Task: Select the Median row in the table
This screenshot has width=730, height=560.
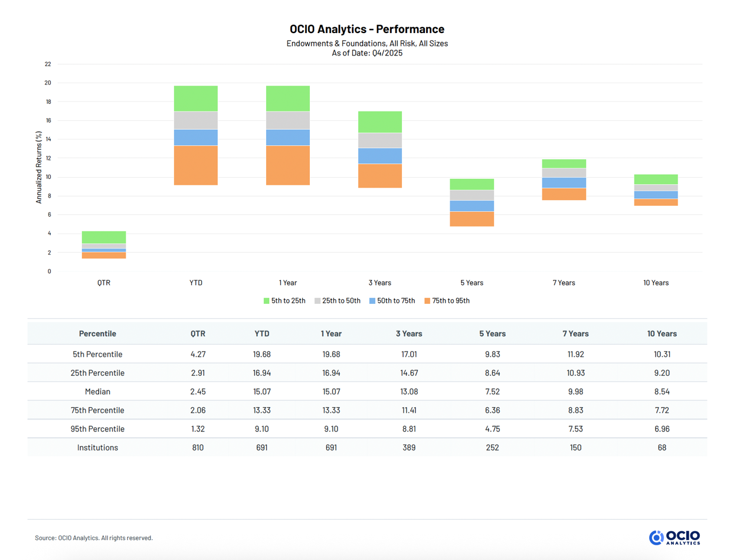Action: point(97,391)
